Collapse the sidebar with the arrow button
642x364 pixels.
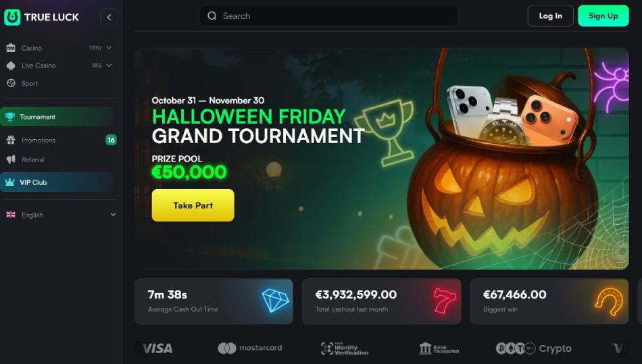(109, 17)
